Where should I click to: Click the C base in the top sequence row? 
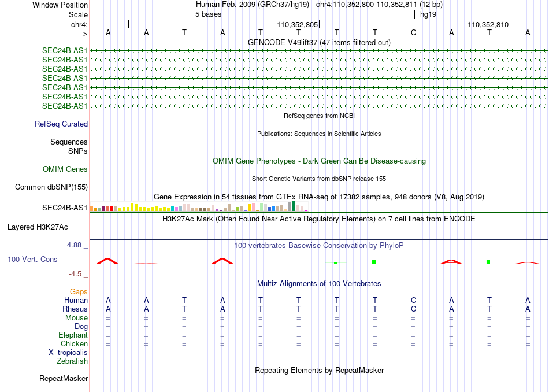(413, 32)
